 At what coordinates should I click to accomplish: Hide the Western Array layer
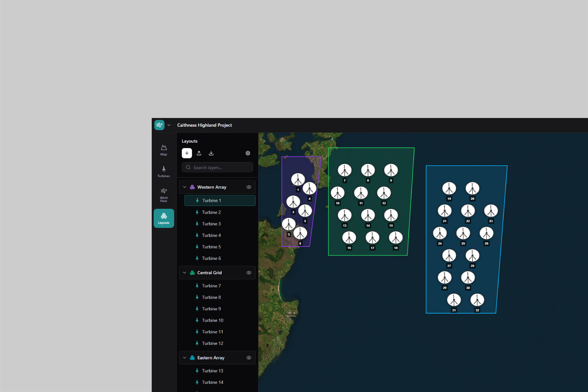[x=249, y=187]
